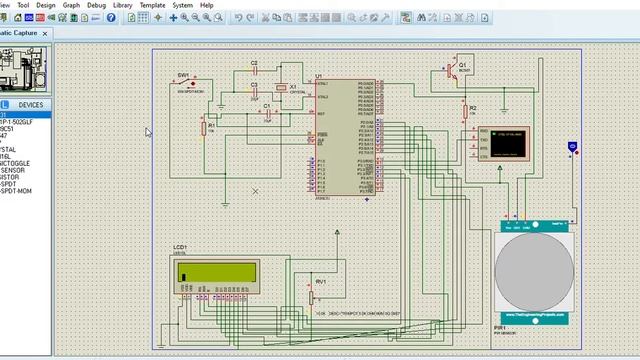Screen dimensions: 640x360
Task: Close the Schematic Capture tab
Action: [x=45, y=33]
